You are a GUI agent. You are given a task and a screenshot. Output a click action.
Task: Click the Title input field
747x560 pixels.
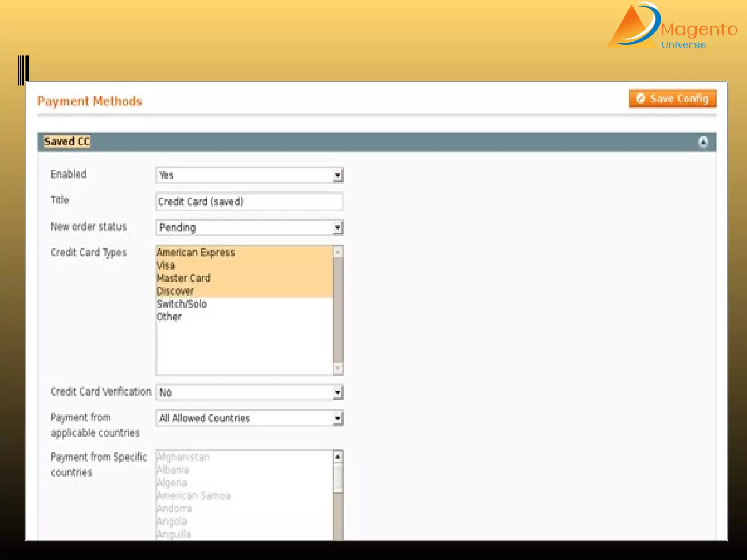[249, 202]
